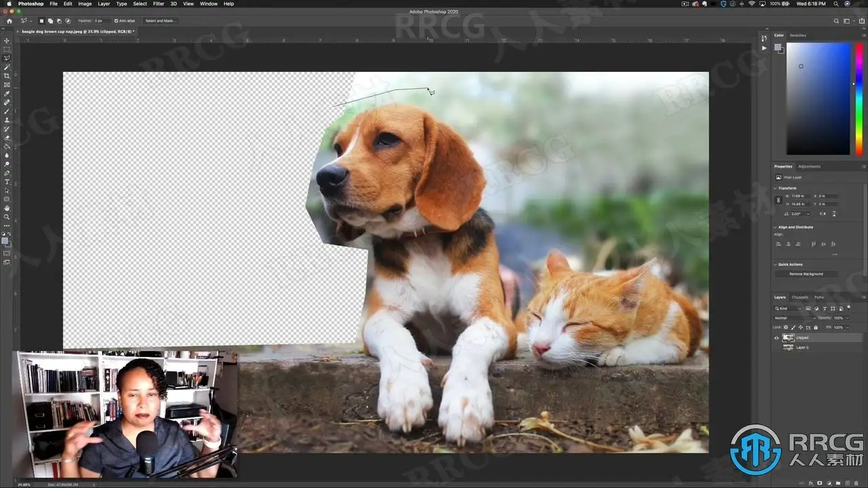
Task: Select the Zoom tool
Action: [x=7, y=217]
